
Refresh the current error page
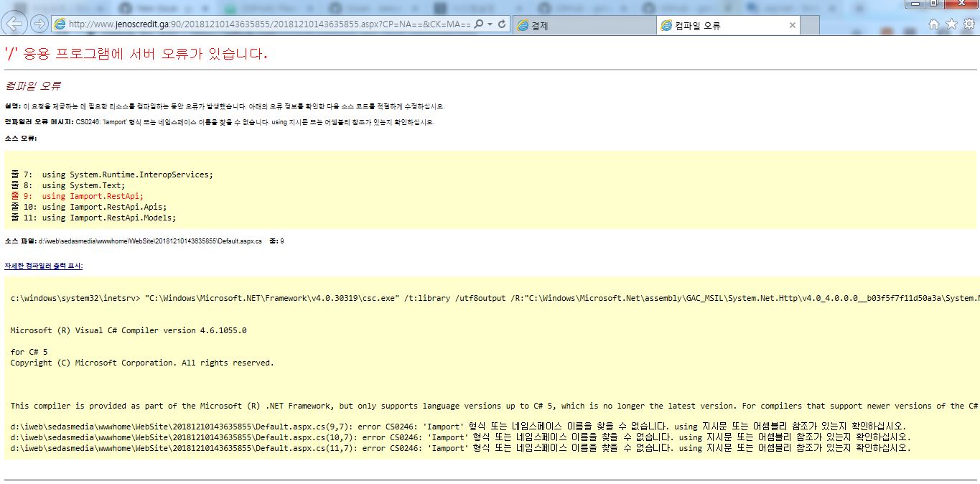tap(503, 22)
